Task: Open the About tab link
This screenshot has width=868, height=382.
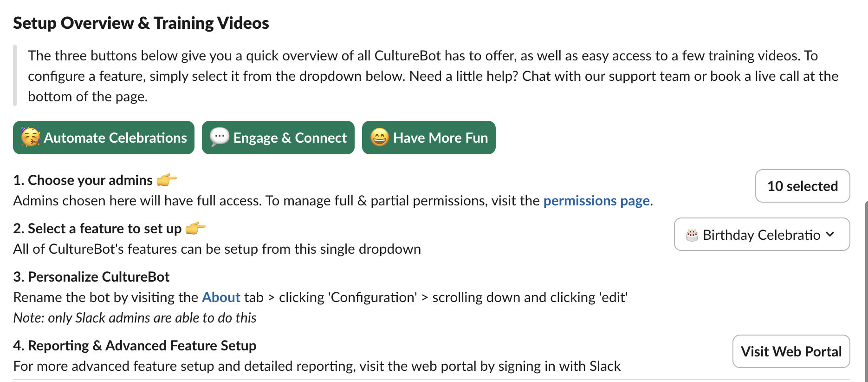Action: pos(221,297)
